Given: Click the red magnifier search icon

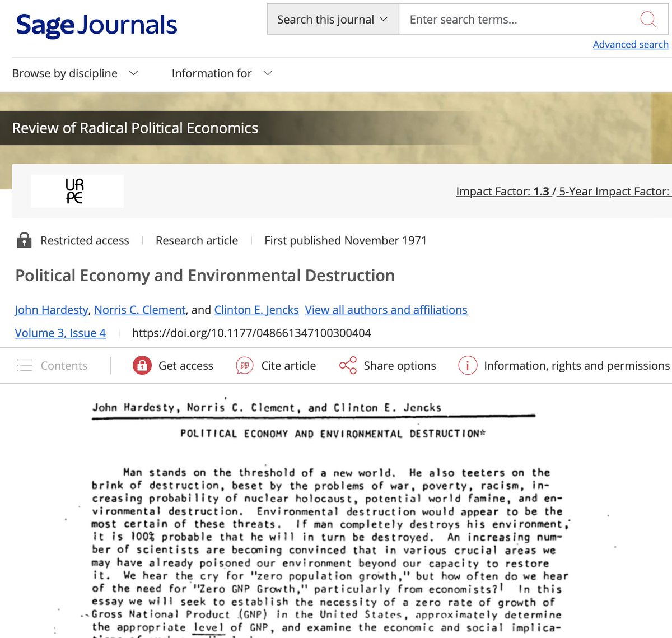Looking at the screenshot, I should (x=648, y=20).
